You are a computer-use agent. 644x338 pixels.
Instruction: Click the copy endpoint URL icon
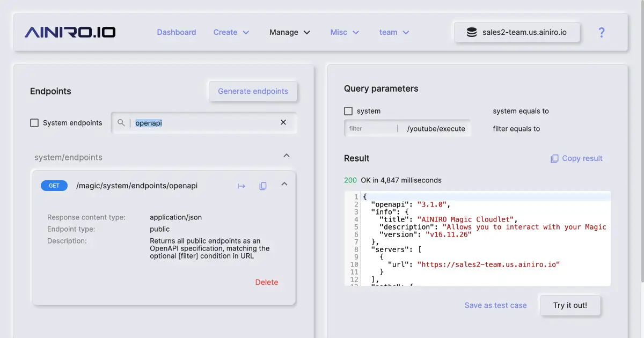coord(262,186)
